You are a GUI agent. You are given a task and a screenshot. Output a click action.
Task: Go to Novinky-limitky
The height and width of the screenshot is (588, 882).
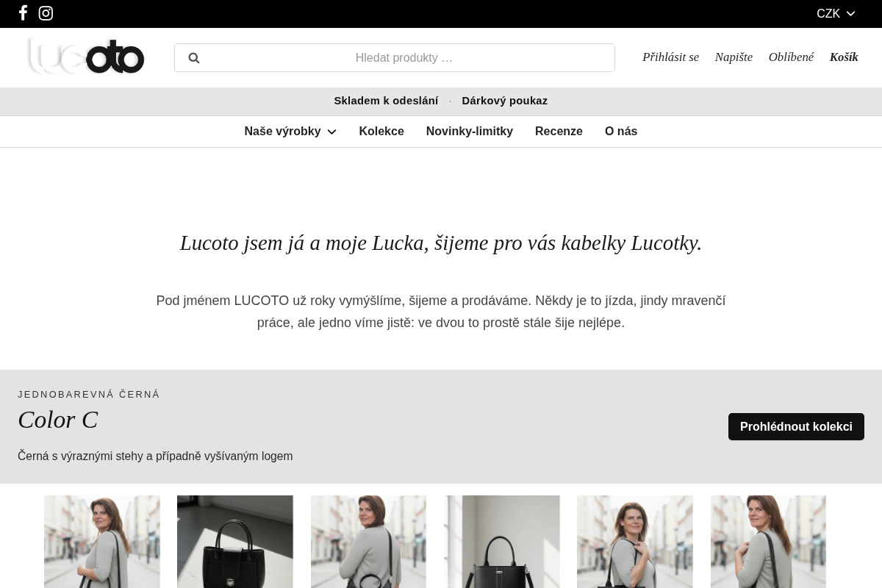pyautogui.click(x=470, y=132)
